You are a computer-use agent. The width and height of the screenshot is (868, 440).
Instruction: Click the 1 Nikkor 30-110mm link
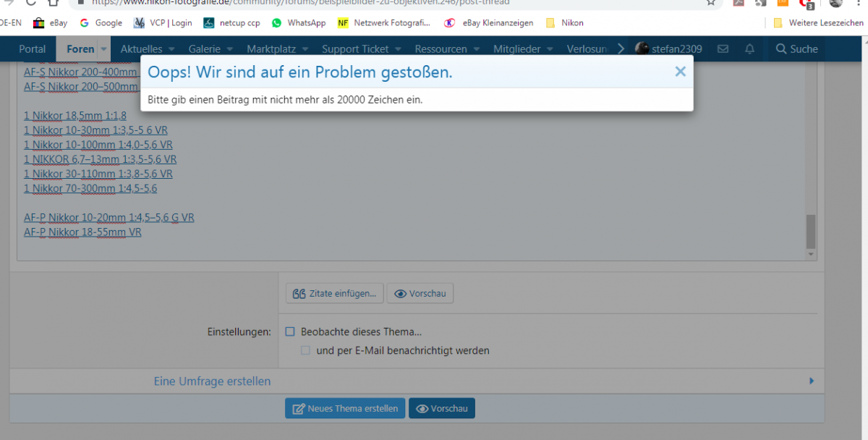(98, 174)
